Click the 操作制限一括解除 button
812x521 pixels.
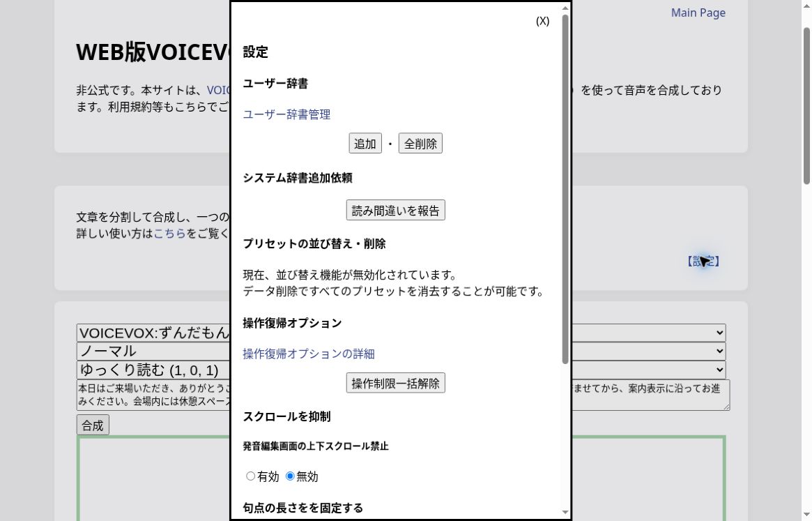[x=395, y=383]
